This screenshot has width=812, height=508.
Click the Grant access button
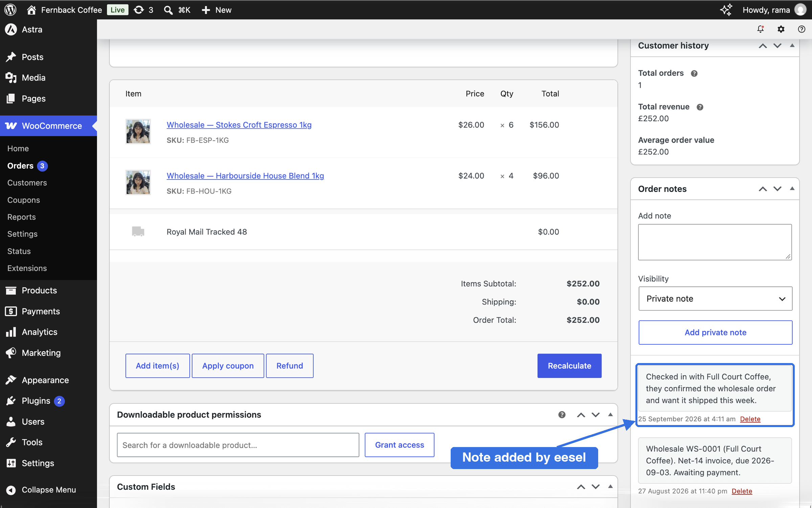click(399, 445)
